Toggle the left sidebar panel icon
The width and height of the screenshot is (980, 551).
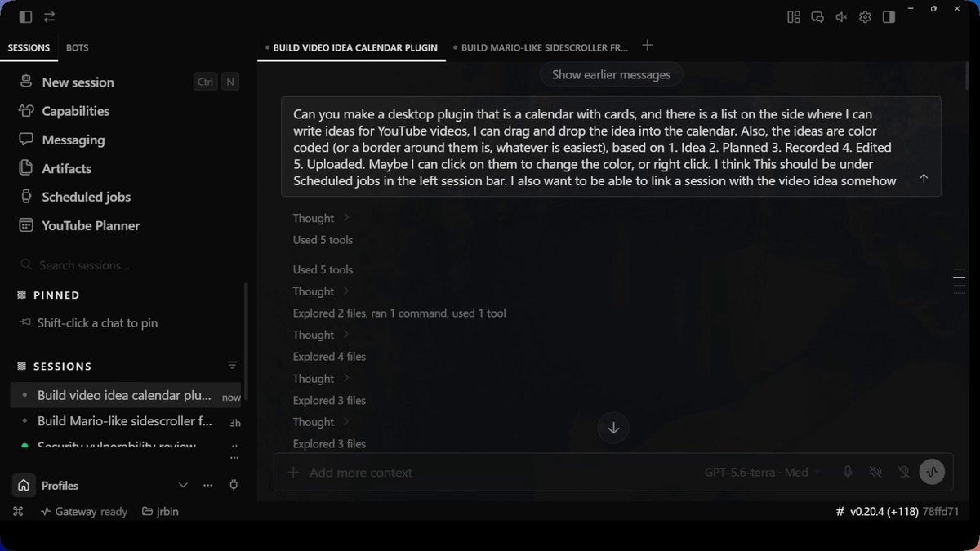coord(25,17)
